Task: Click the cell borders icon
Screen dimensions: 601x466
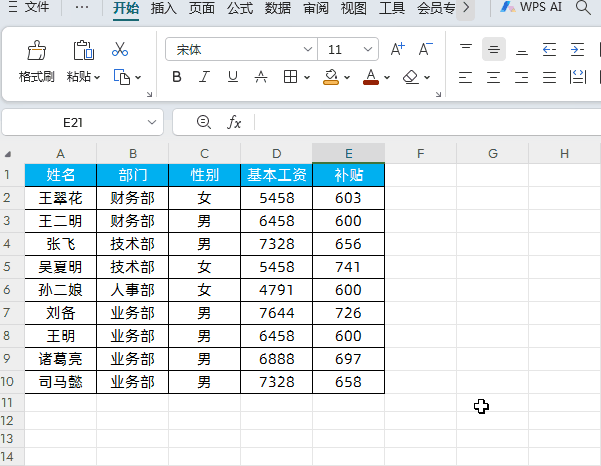Action: click(289, 77)
